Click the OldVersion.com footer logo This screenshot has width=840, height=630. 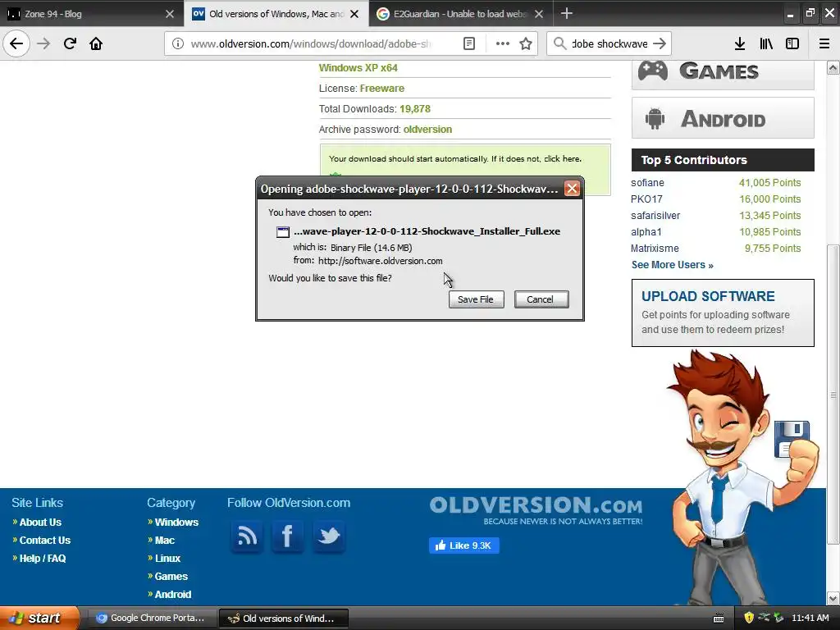536,510
